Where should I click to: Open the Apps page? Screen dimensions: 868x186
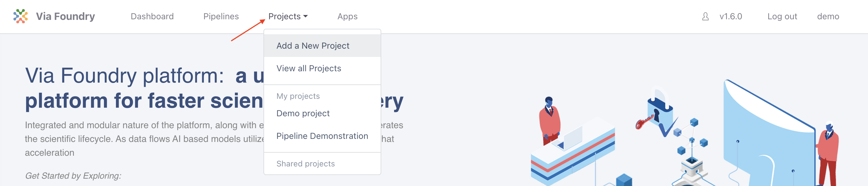pyautogui.click(x=348, y=16)
